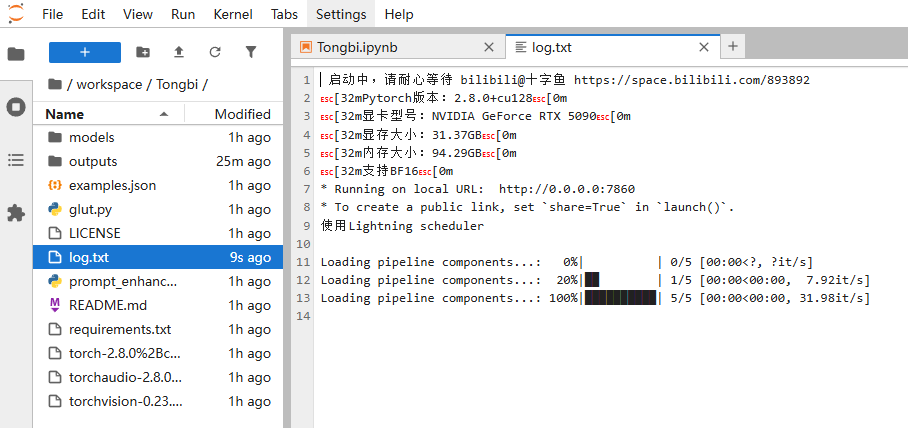The height and width of the screenshot is (428, 908).
Task: Select the glut.py file
Action: [90, 209]
